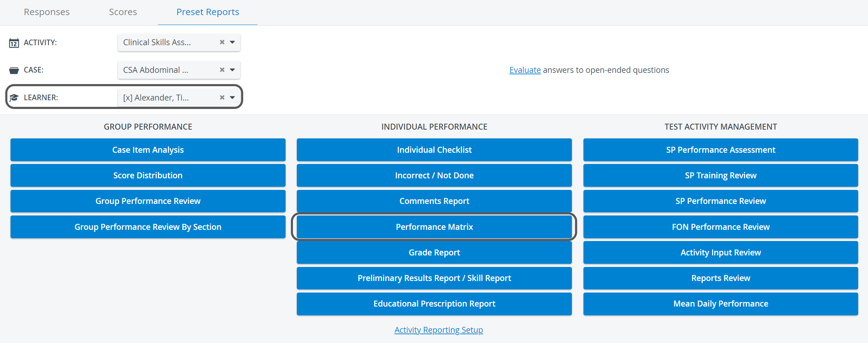Open the Individual Checklist report
Image resolution: width=868 pixels, height=343 pixels.
coord(434,150)
